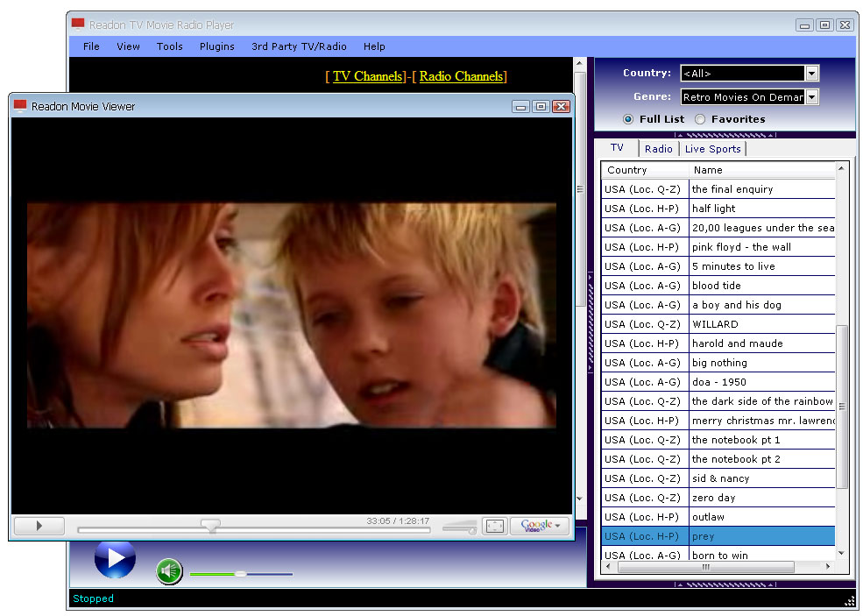Expand the Country dropdown
Viewport: 863px width, 616px height.
(x=812, y=74)
